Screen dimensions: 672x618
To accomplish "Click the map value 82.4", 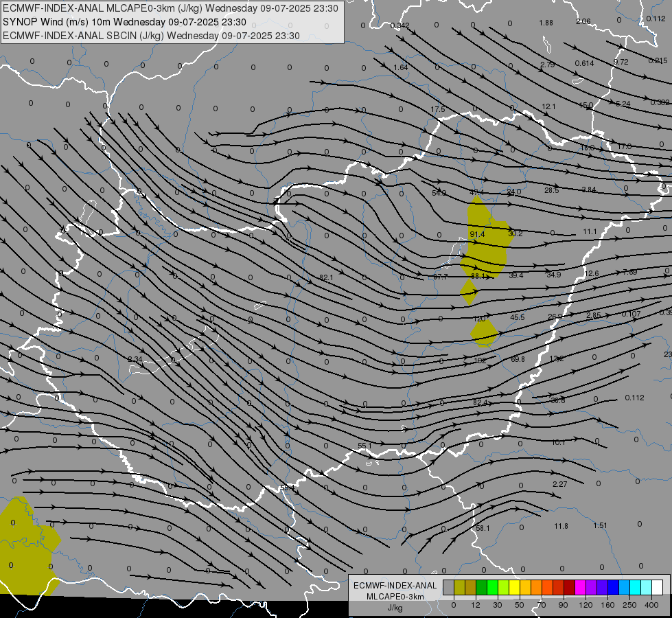I will [x=480, y=402].
